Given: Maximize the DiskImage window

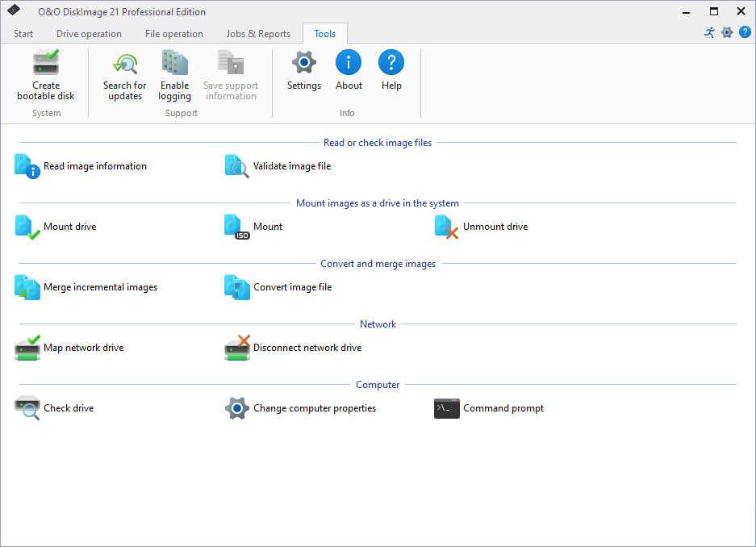Looking at the screenshot, I should tap(714, 11).
